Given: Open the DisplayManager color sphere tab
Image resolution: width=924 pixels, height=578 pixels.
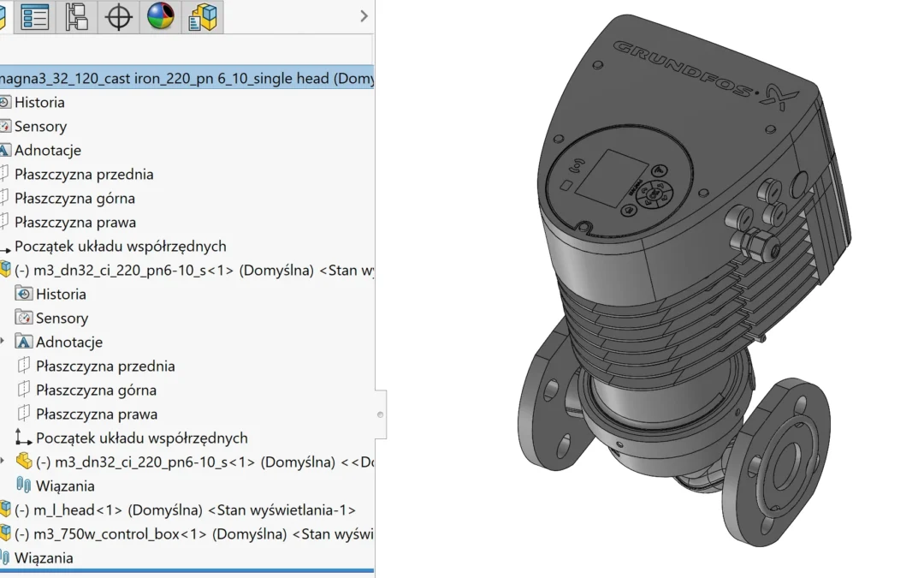Looking at the screenshot, I should [160, 16].
